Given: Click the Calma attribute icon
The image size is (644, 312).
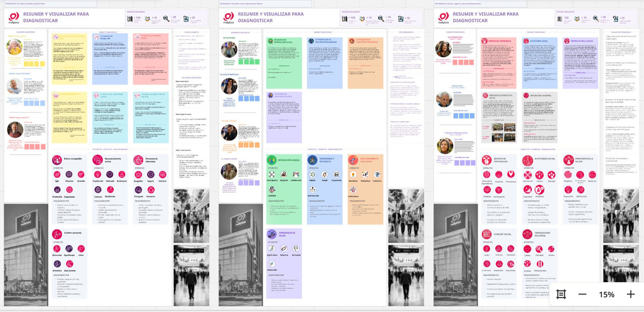Looking at the screenshot, I should pyautogui.click(x=527, y=249).
